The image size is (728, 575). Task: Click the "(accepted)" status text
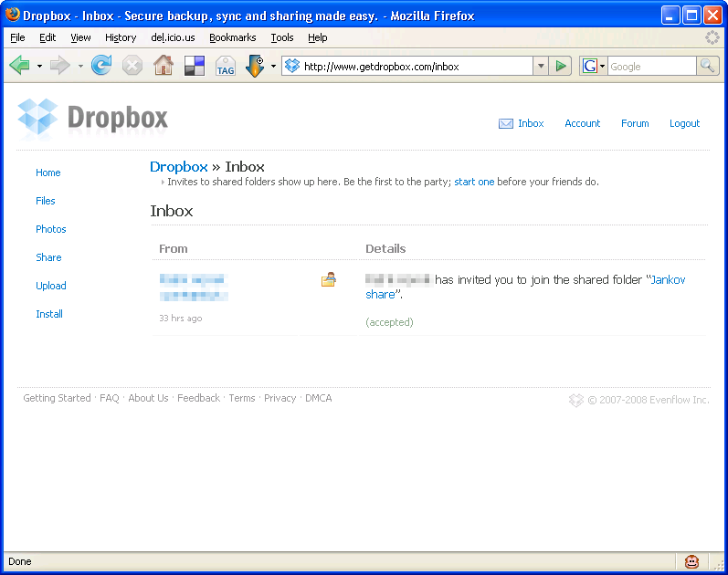point(389,322)
